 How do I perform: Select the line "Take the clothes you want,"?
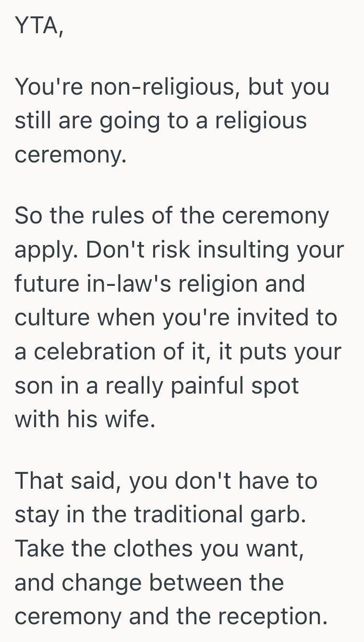pos(159,549)
